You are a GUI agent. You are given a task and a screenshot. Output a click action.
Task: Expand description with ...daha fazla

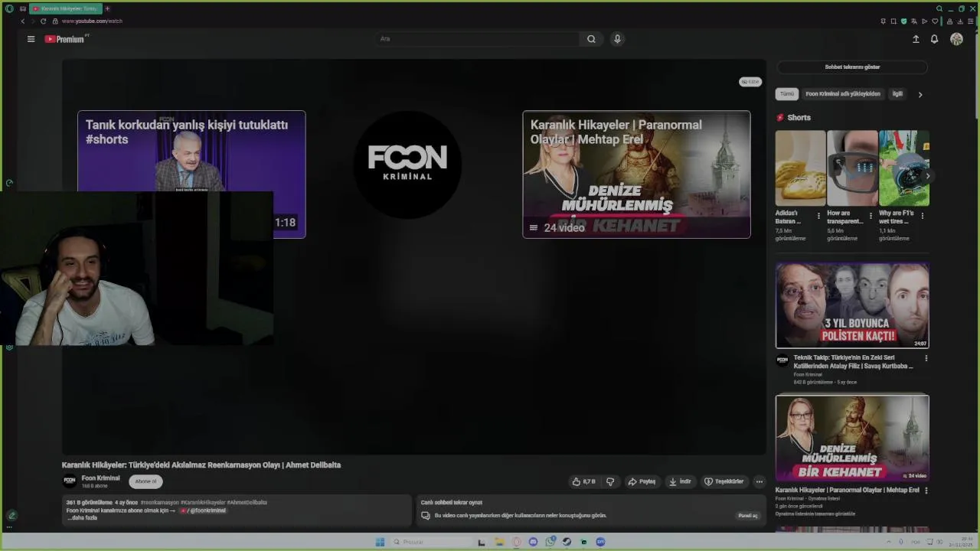[82, 518]
